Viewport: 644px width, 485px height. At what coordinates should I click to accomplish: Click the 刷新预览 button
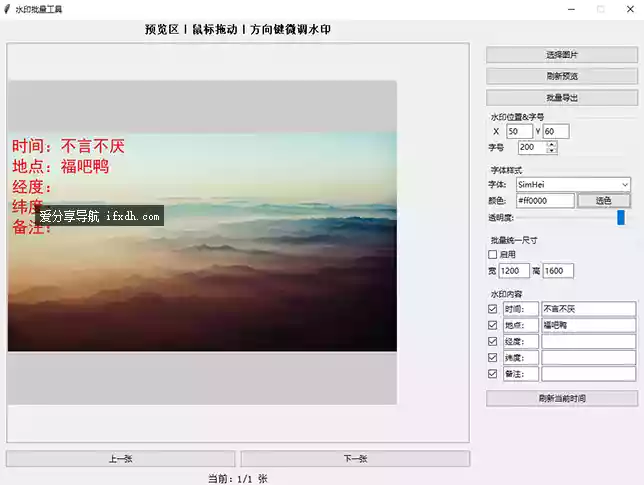tap(561, 76)
